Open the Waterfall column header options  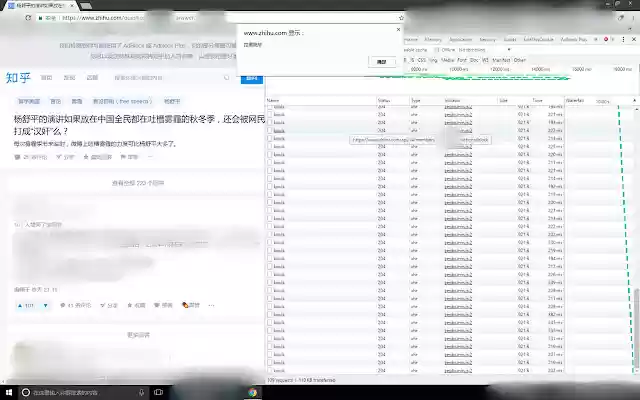coord(599,100)
